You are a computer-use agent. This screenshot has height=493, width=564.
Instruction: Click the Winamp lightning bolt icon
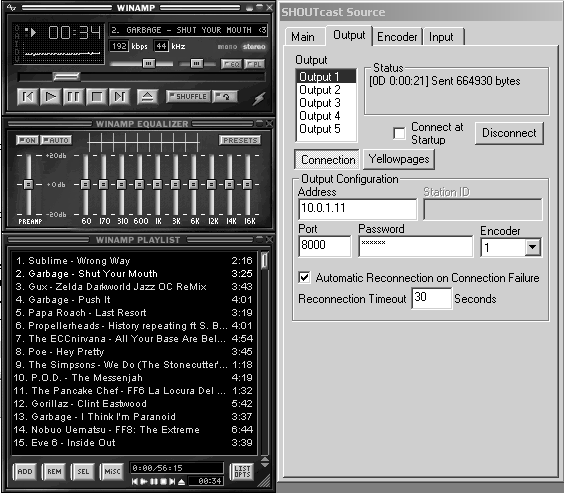pyautogui.click(x=259, y=98)
